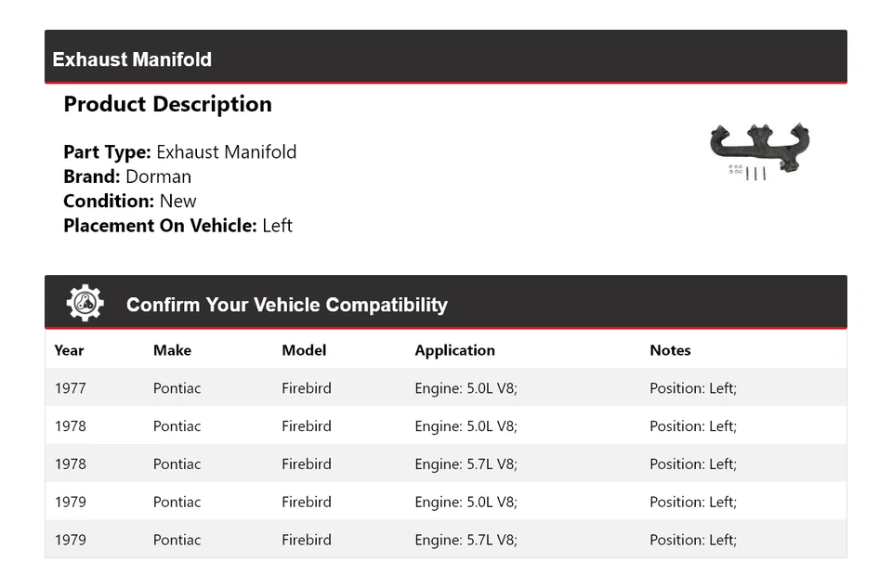Click the Application column header
The width and height of the screenshot is (892, 588).
coord(454,350)
